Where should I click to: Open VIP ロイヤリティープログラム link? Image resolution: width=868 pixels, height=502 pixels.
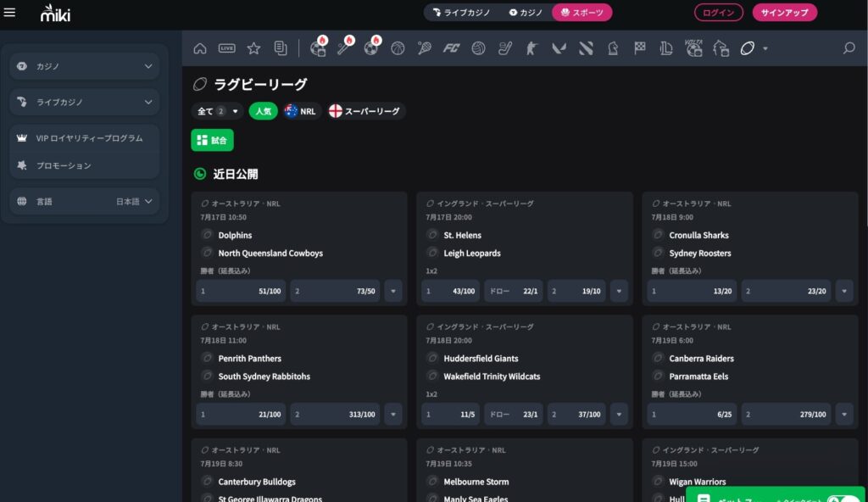point(85,138)
